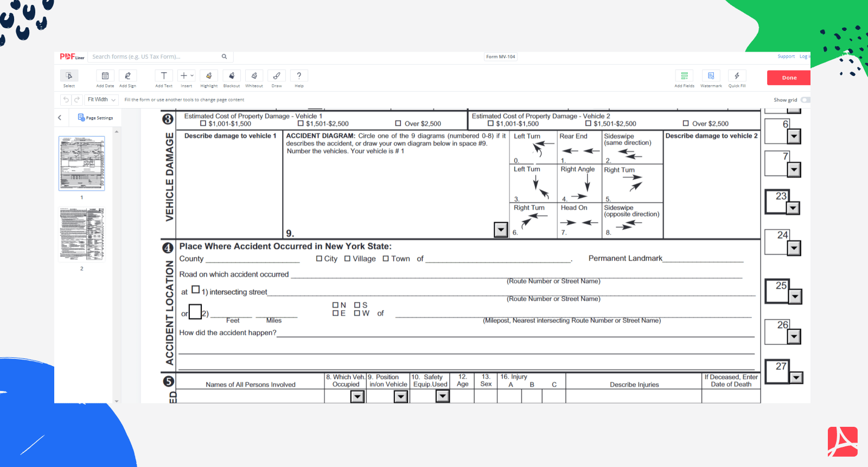
Task: Click the County blank field
Action: coord(252,259)
